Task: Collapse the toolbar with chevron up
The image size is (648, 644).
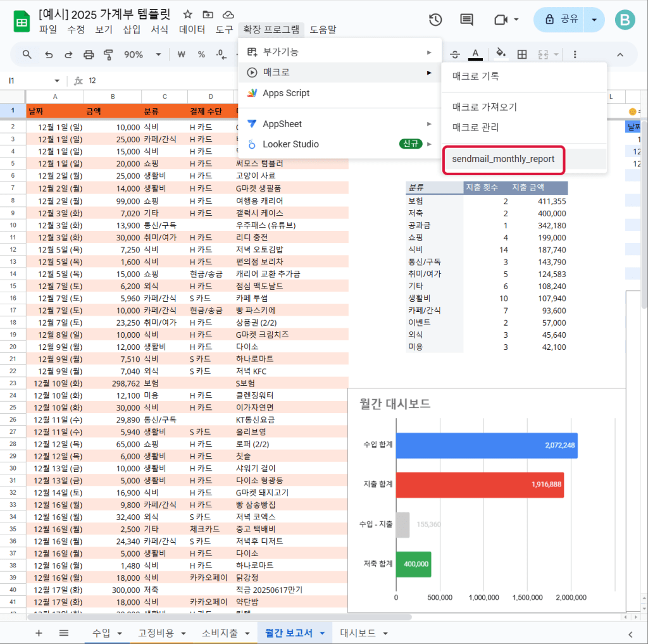Action: tap(620, 54)
